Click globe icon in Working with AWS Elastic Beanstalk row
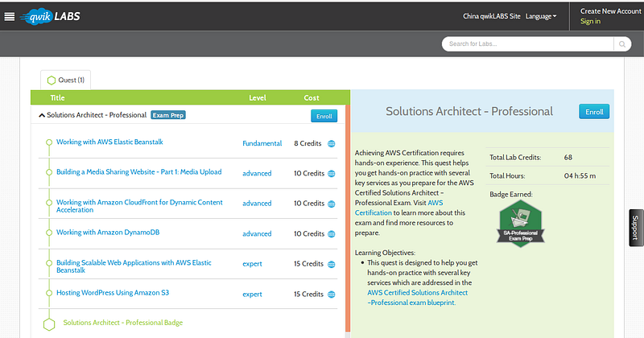This screenshot has width=644, height=338. tap(332, 144)
